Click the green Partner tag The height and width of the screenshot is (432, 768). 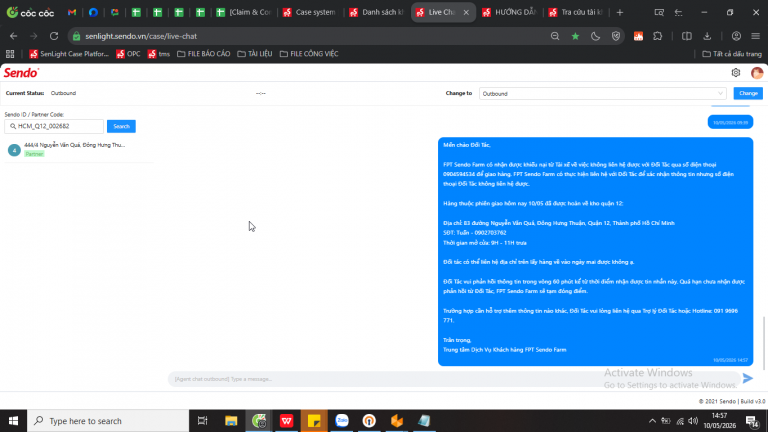click(x=34, y=154)
